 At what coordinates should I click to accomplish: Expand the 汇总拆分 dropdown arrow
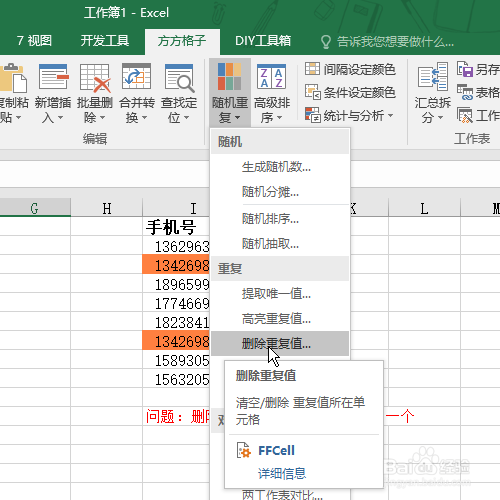click(x=440, y=117)
